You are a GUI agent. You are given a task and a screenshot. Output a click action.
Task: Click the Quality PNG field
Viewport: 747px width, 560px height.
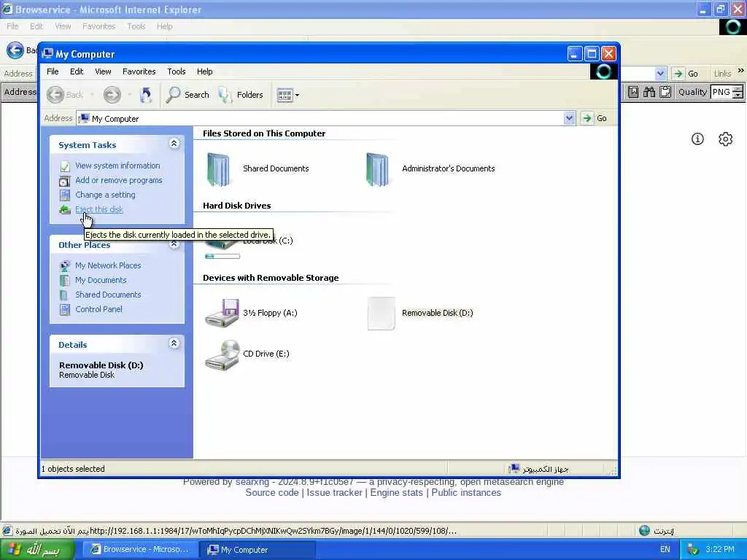pyautogui.click(x=721, y=92)
